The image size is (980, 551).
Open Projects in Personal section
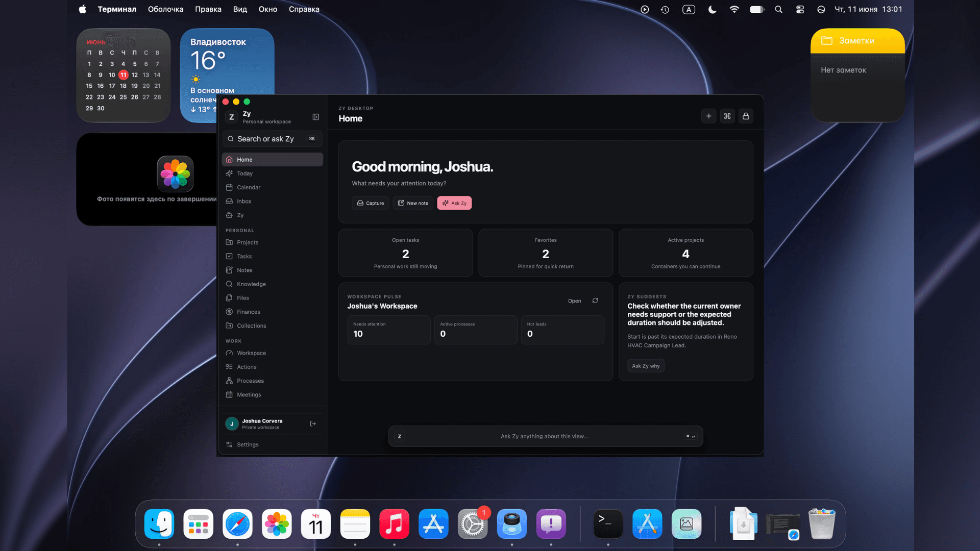(272, 242)
